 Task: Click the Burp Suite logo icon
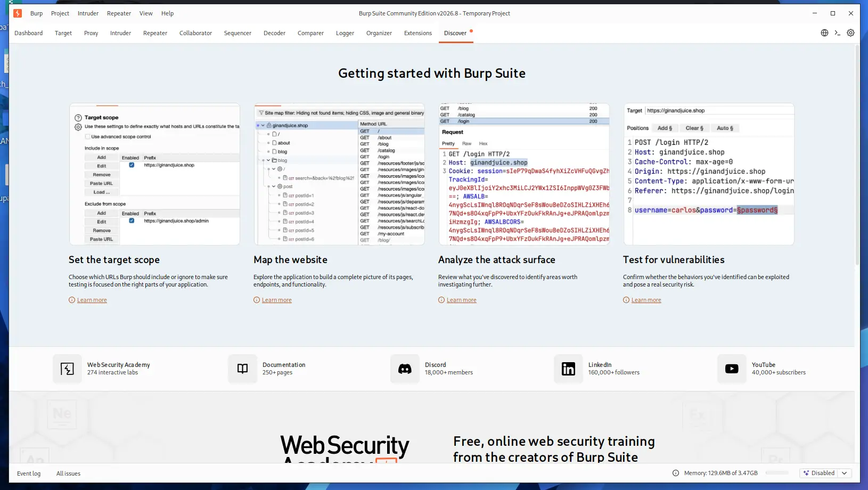tap(18, 13)
